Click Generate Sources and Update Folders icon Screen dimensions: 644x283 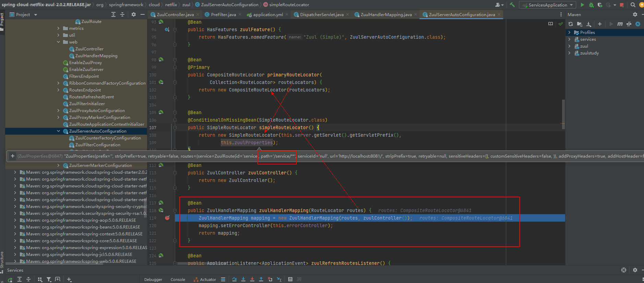coord(580,24)
